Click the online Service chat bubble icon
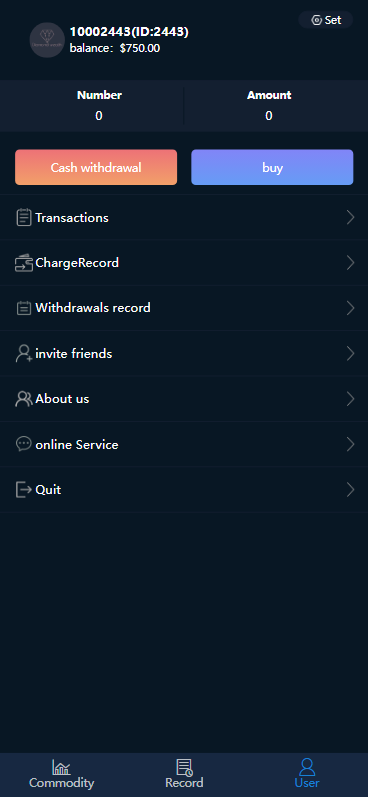Image resolution: width=368 pixels, height=797 pixels. (x=23, y=444)
